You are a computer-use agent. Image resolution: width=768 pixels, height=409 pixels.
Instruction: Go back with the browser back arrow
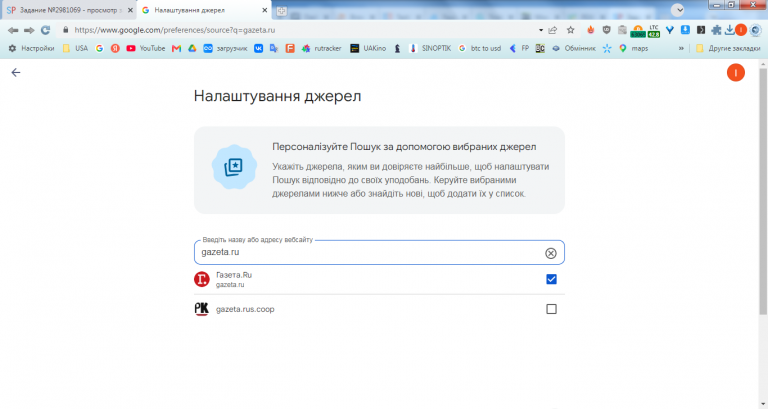[x=13, y=30]
